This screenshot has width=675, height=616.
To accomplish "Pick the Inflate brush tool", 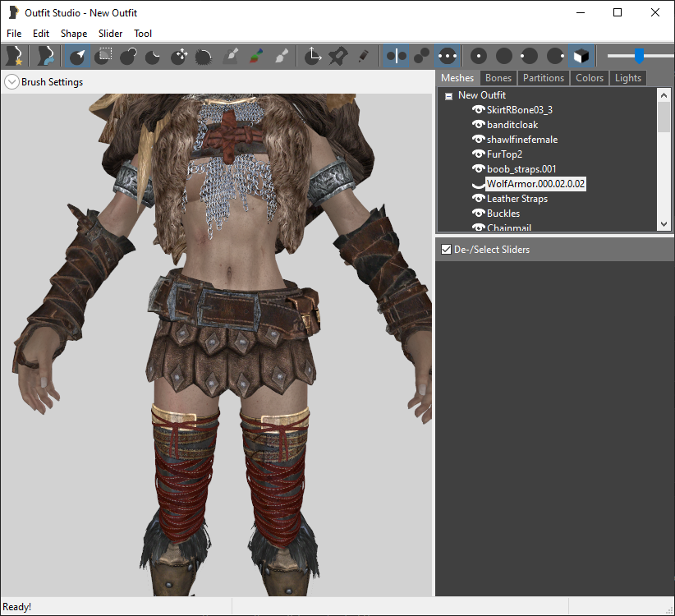I will pos(128,56).
